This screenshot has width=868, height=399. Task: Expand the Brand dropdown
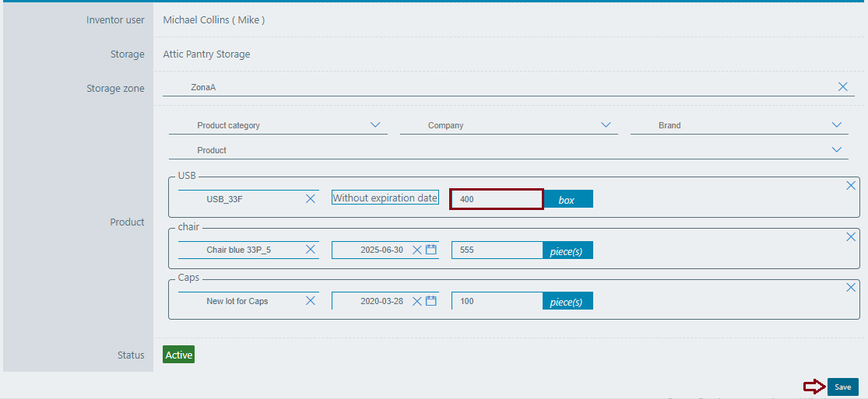837,125
